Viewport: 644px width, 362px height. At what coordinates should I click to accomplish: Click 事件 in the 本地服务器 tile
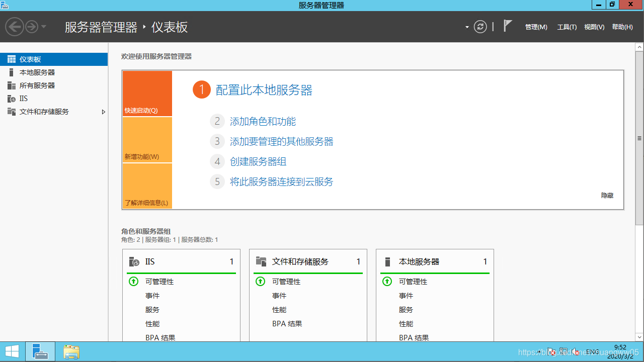[406, 296]
